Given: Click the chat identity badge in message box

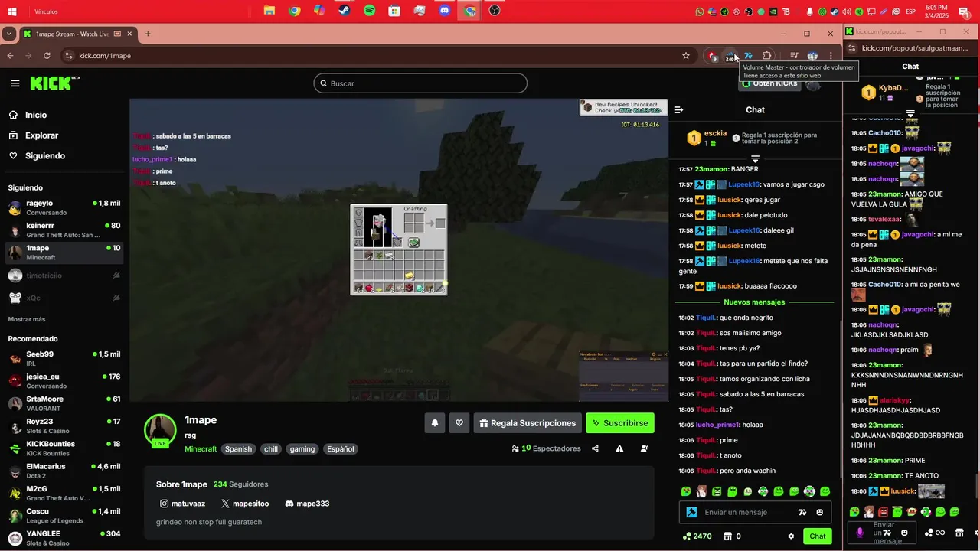Looking at the screenshot, I should click(691, 513).
